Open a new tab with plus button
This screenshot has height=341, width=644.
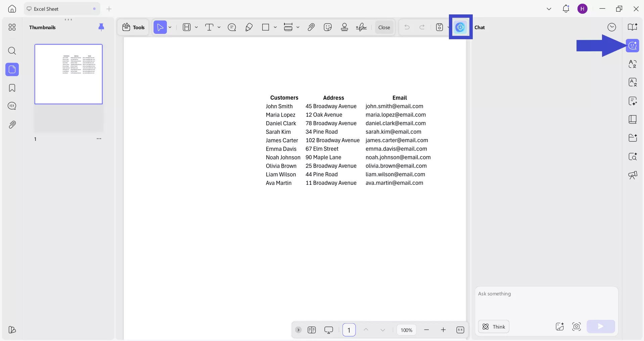pos(109,9)
